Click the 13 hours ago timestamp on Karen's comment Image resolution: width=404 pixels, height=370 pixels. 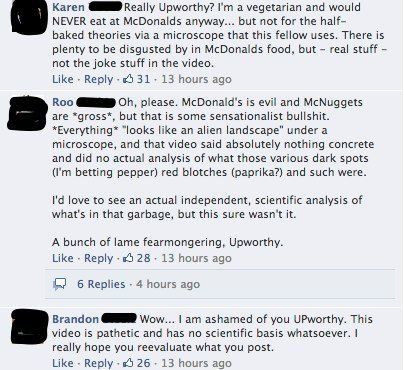point(196,79)
